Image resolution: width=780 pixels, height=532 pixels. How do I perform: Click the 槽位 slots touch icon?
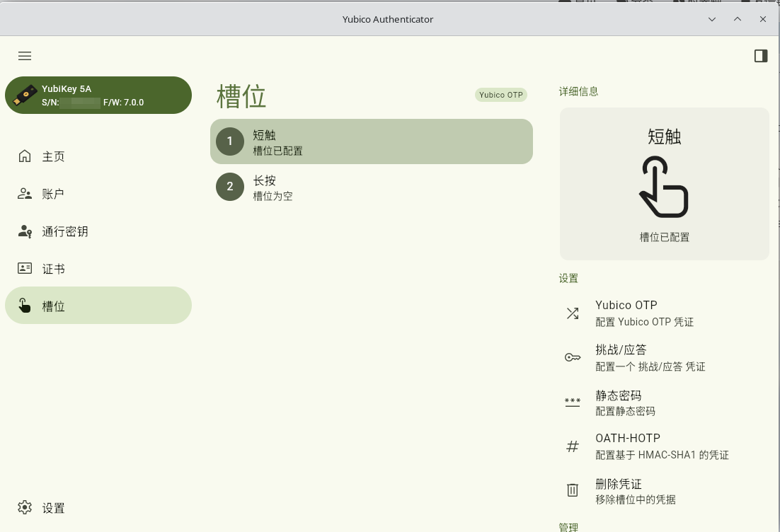tap(25, 306)
